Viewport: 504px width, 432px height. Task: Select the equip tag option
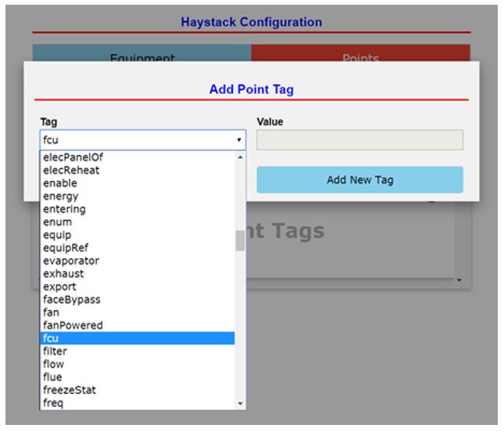(x=138, y=235)
